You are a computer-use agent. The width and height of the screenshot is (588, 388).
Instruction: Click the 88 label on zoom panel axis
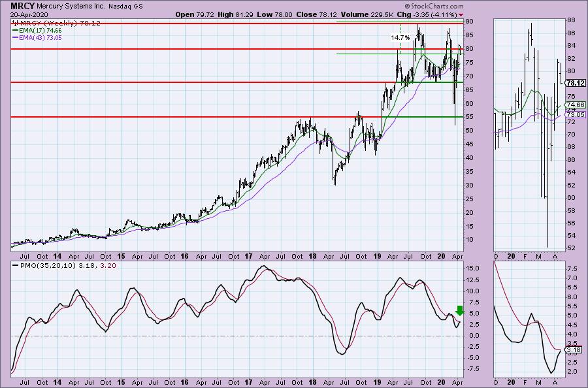[x=571, y=20]
